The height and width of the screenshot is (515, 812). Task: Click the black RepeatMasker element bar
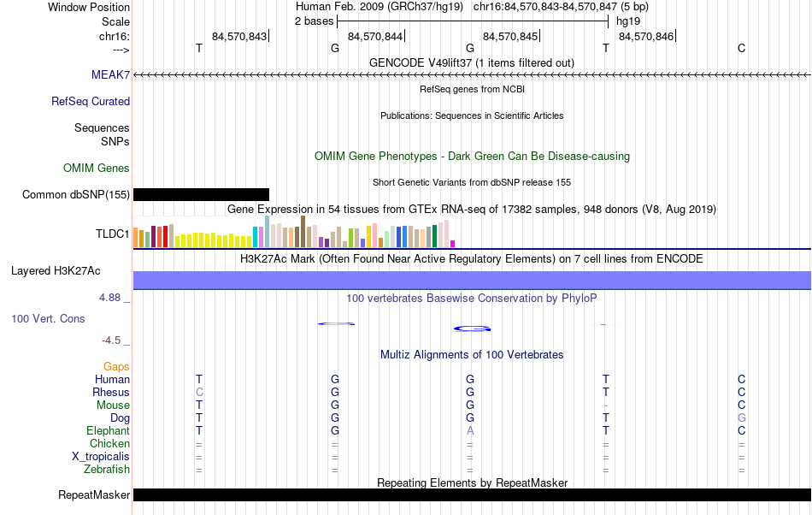[472, 494]
